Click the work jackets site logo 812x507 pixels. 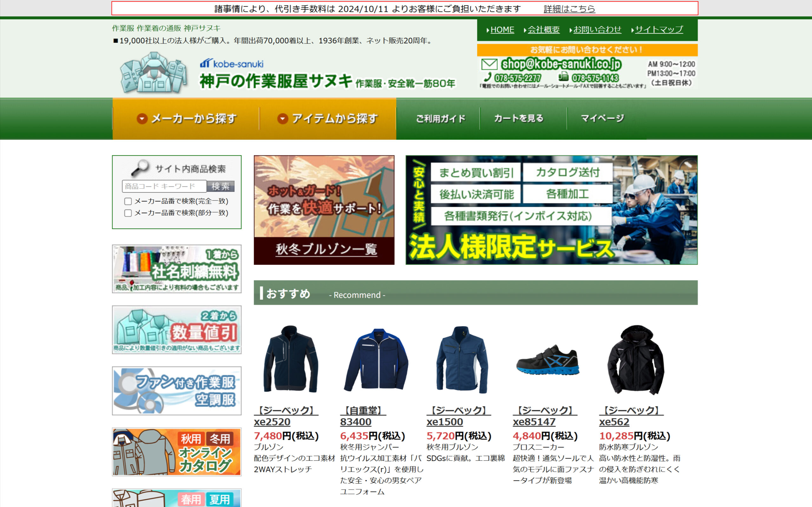tap(154, 73)
